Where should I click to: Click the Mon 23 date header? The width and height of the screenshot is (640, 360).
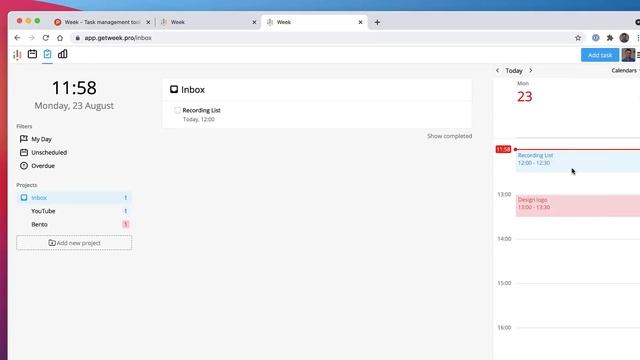pos(524,92)
